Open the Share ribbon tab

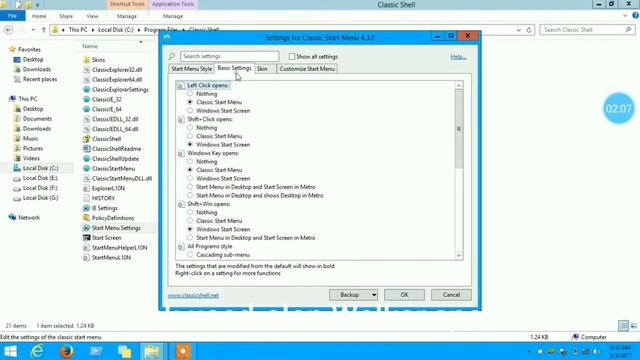[66, 16]
